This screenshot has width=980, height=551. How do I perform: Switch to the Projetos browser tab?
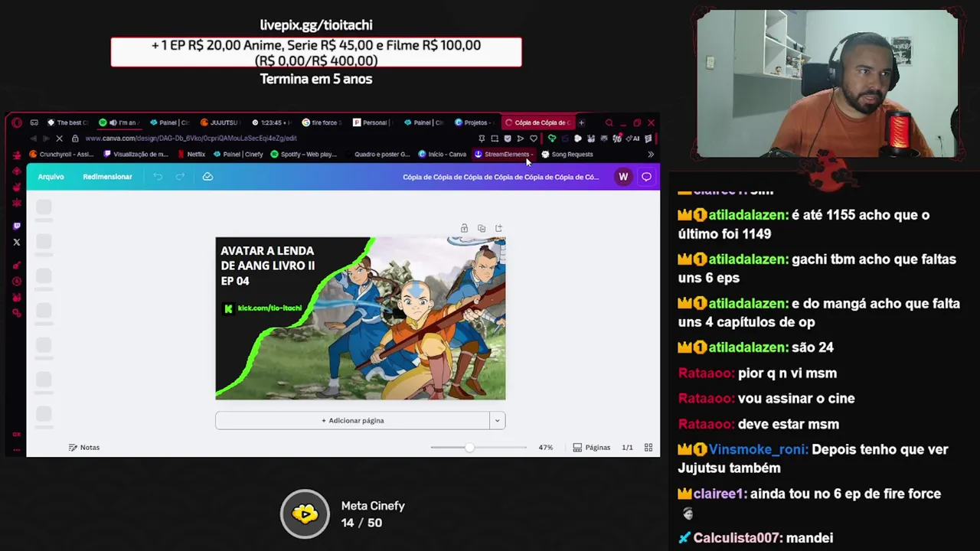[475, 122]
